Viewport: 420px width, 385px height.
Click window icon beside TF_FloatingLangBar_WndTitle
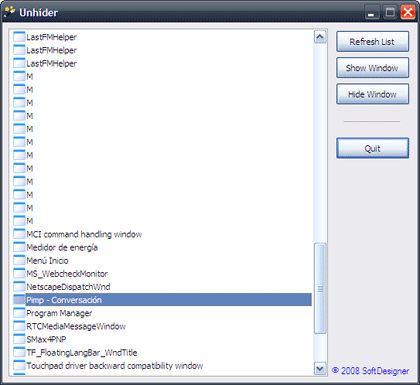19,352
